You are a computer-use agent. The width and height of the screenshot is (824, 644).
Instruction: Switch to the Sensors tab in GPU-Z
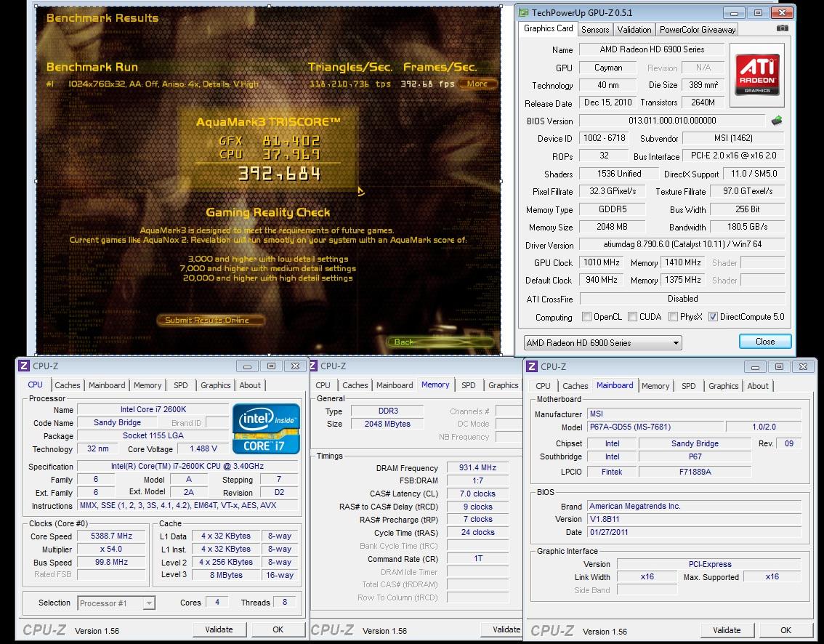(595, 30)
